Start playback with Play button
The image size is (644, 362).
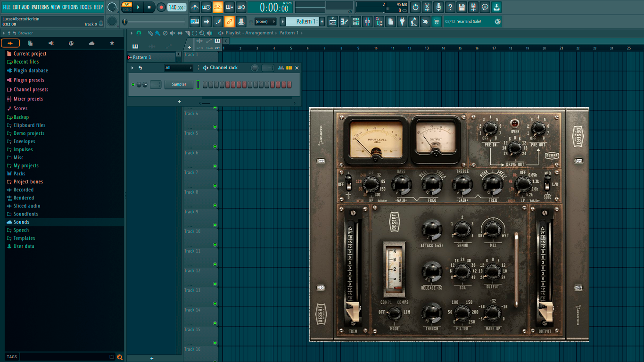[x=138, y=7]
